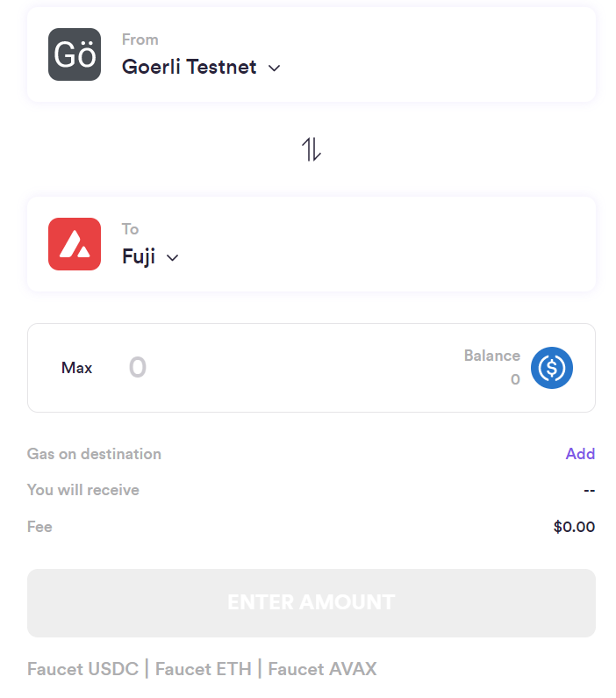Click the Balance label
616x698 pixels.
pyautogui.click(x=491, y=356)
